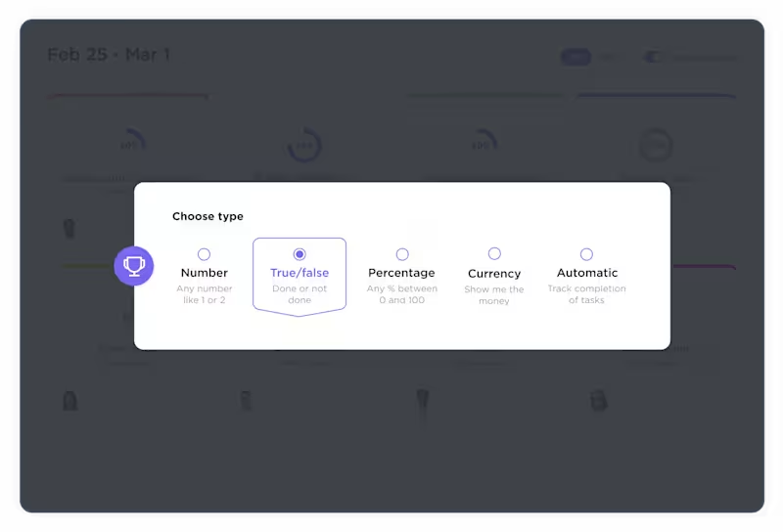
Task: Select the True/false radio button
Action: (299, 254)
